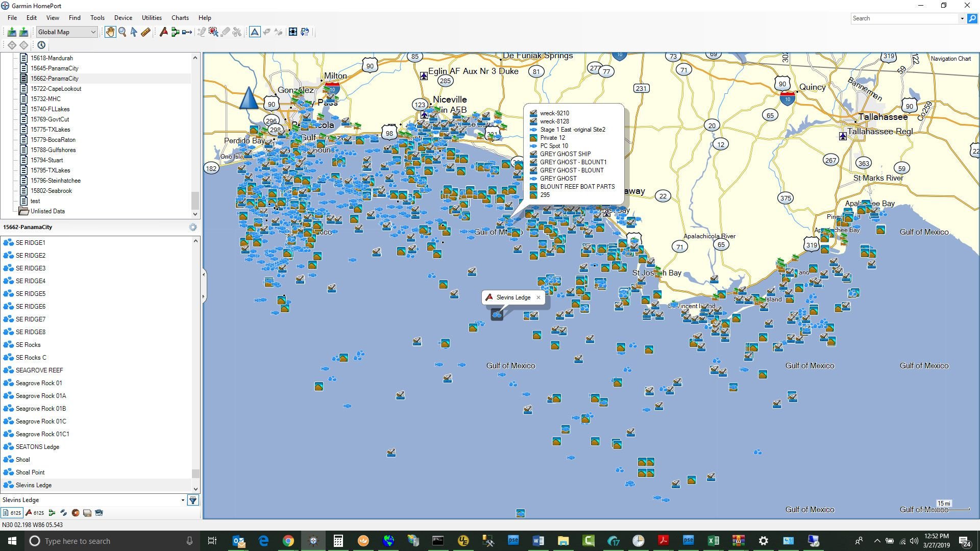The width and height of the screenshot is (980, 551).
Task: Open the Search box dropdown arrow
Action: (962, 18)
